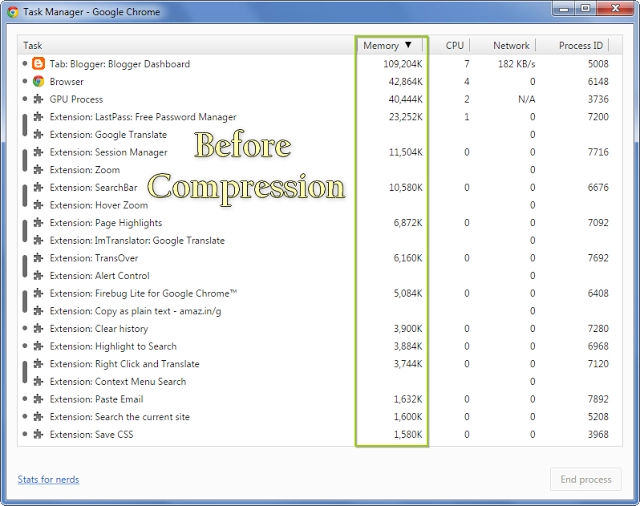Screen dimensions: 640x506
Task: Sort by the Network column header
Action: pos(503,45)
